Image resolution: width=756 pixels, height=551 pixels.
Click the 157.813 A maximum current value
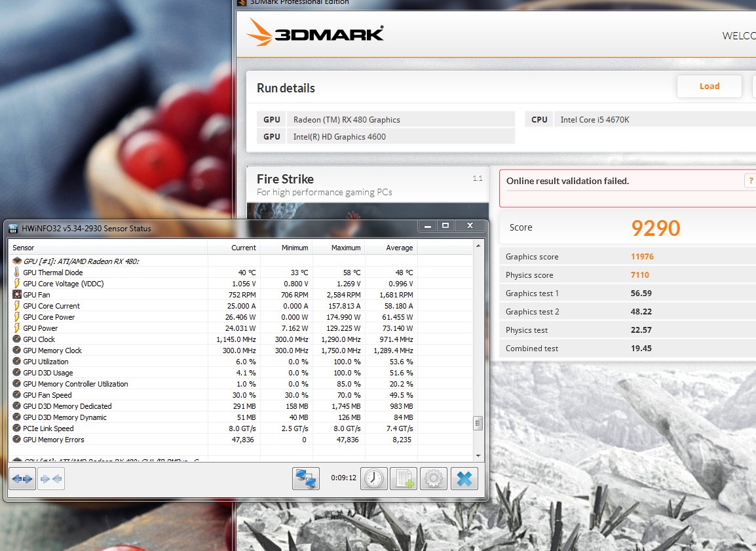pos(344,305)
